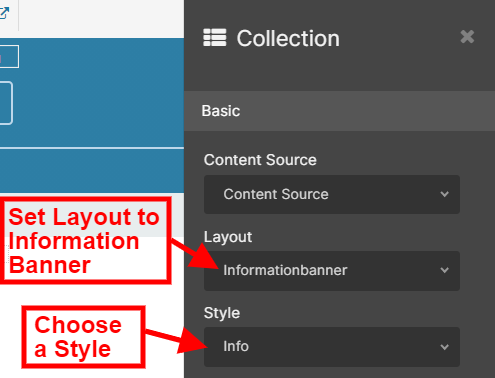The height and width of the screenshot is (378, 495).
Task: Click the Content Source field label
Action: point(260,160)
